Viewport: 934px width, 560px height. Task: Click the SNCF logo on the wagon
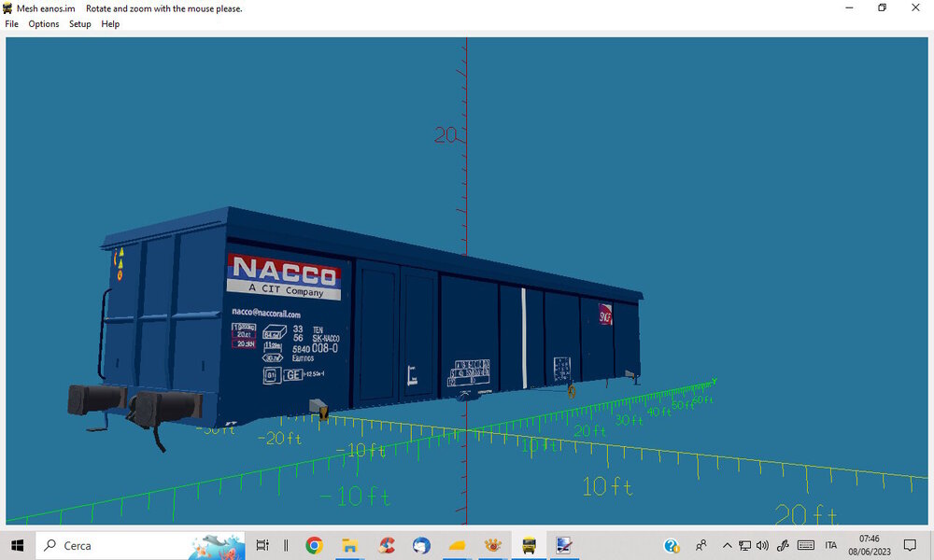tap(605, 315)
